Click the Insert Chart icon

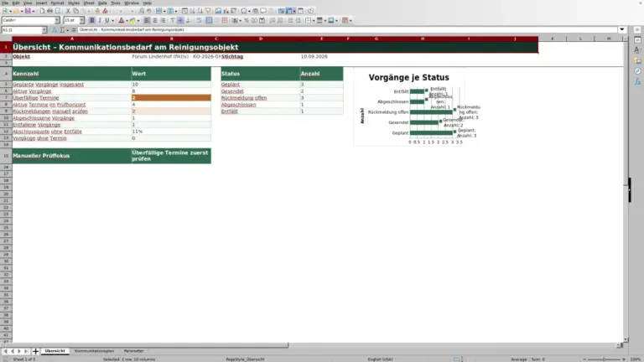226,11
